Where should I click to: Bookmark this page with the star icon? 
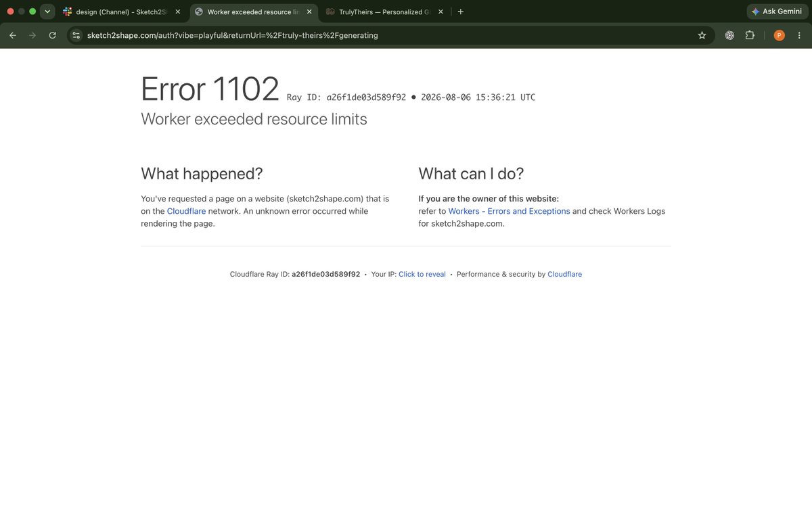702,35
